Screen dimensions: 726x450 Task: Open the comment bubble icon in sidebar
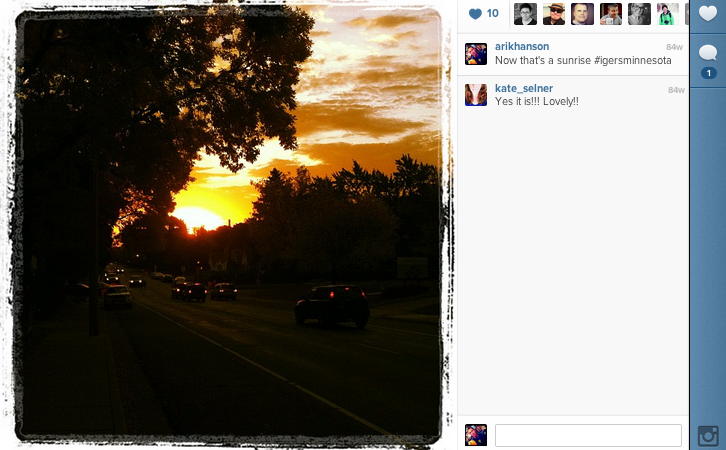[x=707, y=52]
